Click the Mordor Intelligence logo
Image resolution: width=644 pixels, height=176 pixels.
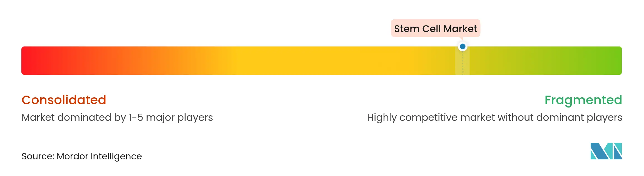pos(606,151)
